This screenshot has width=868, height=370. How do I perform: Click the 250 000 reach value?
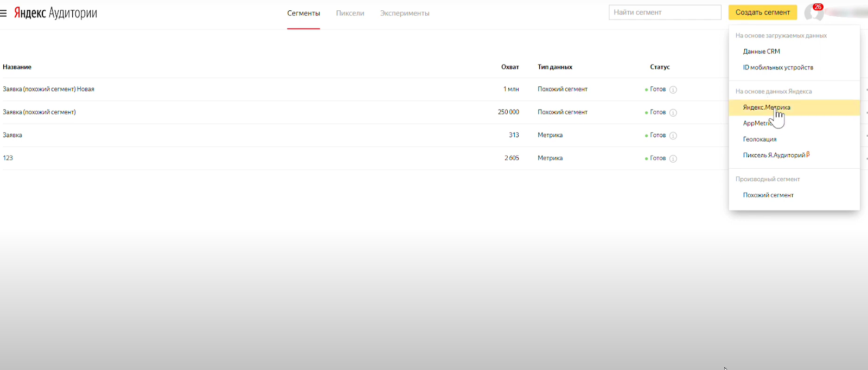click(x=508, y=112)
